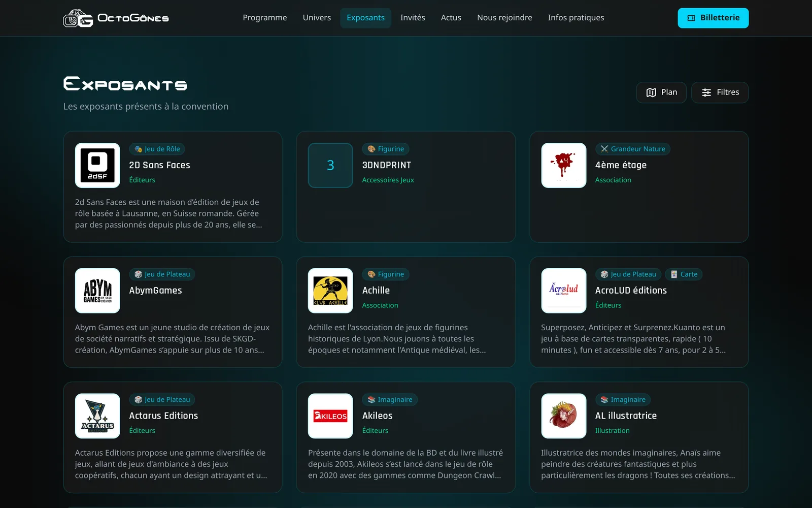Open the Actus section
This screenshot has height=508, width=812.
tap(451, 18)
